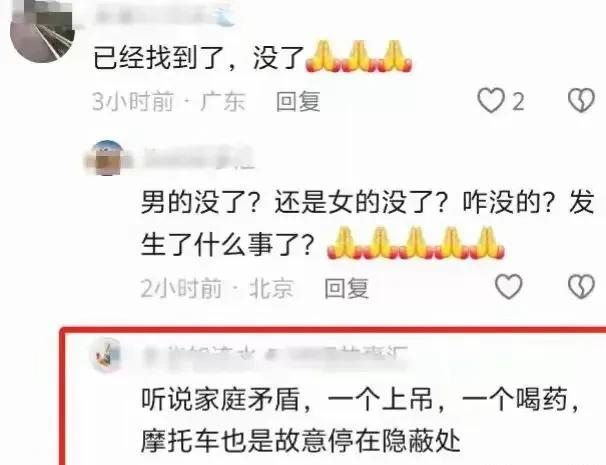Dislike the Beijing reply with broken heart
The height and width of the screenshot is (465, 606).
tap(581, 286)
